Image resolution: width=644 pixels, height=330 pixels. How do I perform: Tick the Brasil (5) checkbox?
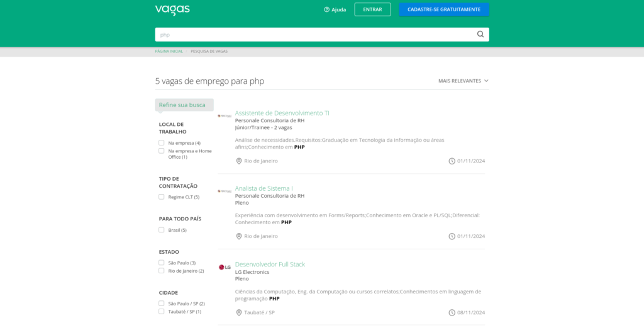pyautogui.click(x=162, y=230)
